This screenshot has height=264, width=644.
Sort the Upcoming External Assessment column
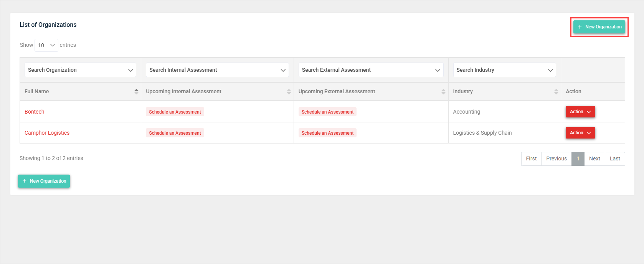(x=443, y=91)
